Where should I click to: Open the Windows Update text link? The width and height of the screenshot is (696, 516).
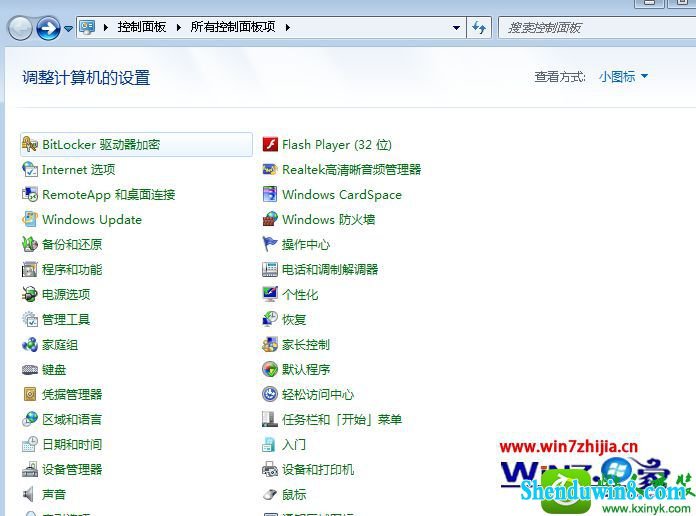(92, 219)
